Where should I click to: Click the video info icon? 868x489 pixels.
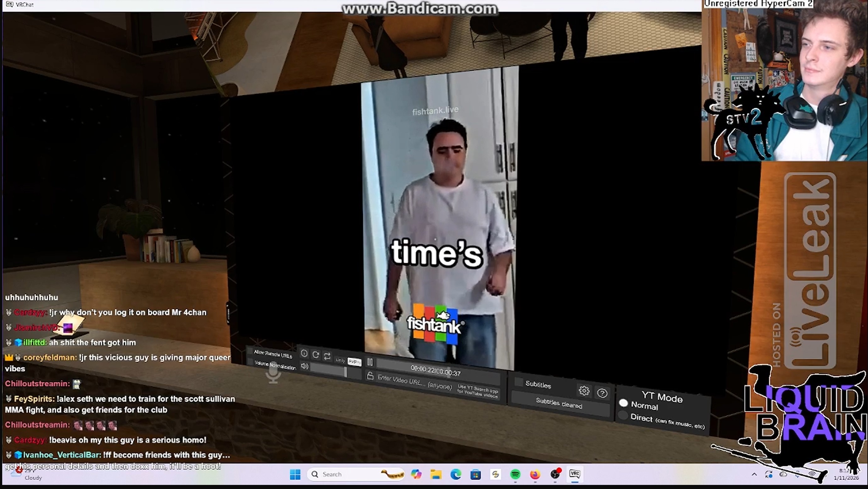pos(304,353)
